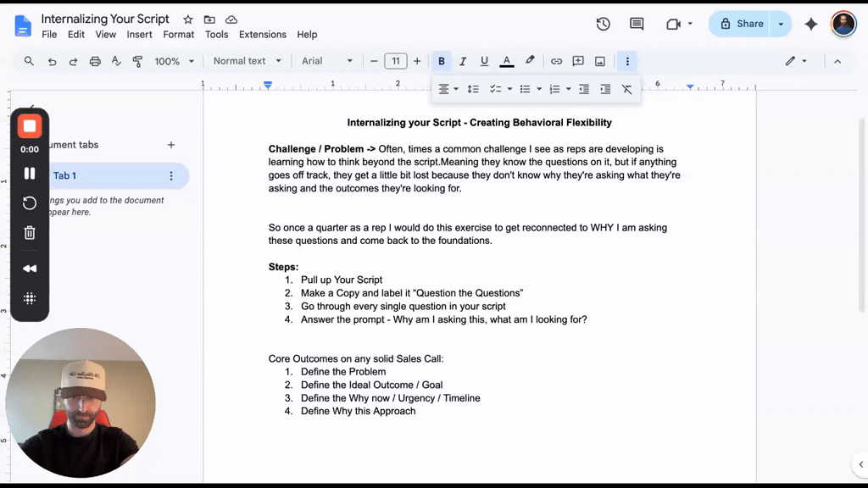This screenshot has height=488, width=868.
Task: Expand the bulleted list options arrow
Action: [539, 89]
